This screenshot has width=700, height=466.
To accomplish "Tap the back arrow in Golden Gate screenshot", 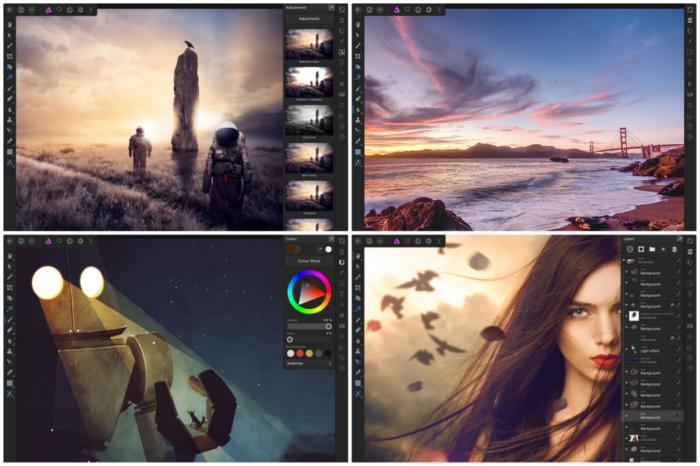I will 358,10.
